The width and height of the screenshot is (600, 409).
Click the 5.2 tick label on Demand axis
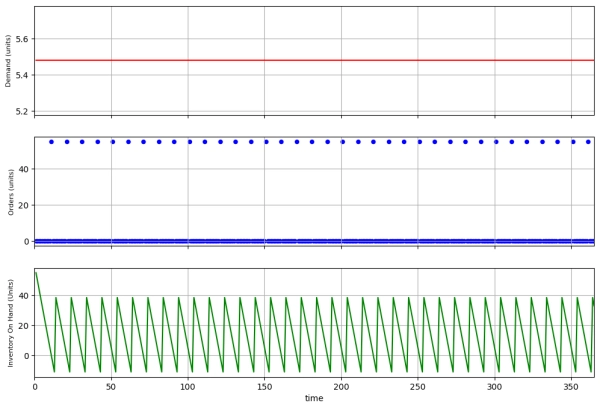click(21, 111)
